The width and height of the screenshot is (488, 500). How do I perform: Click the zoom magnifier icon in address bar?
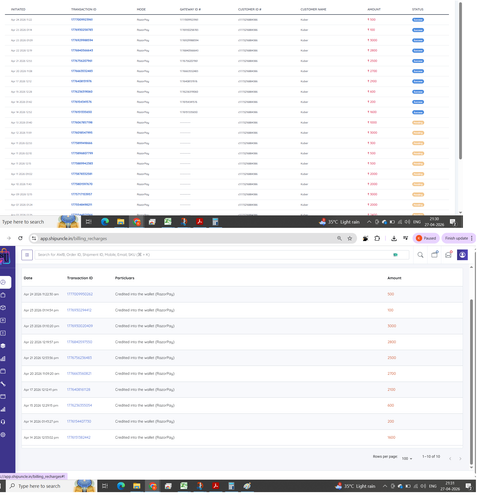tap(339, 238)
